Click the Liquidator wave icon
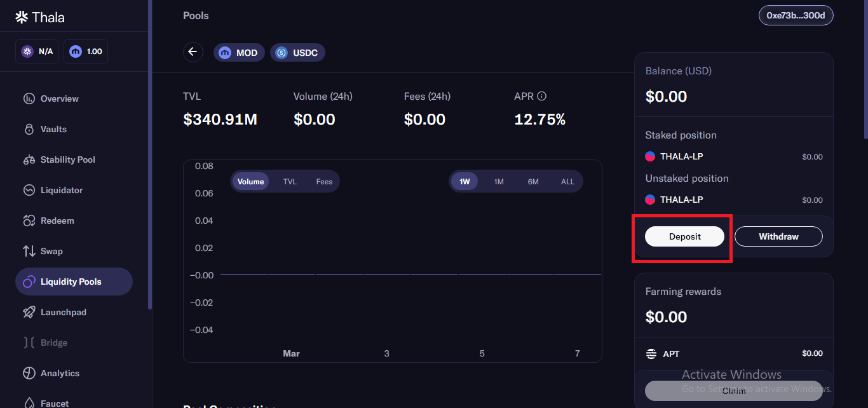This screenshot has height=408, width=868. click(29, 190)
